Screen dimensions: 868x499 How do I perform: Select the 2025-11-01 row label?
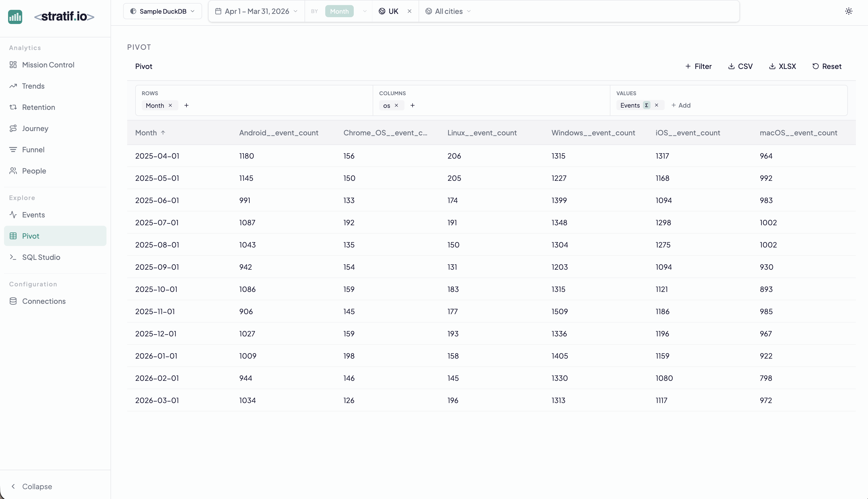pos(155,312)
